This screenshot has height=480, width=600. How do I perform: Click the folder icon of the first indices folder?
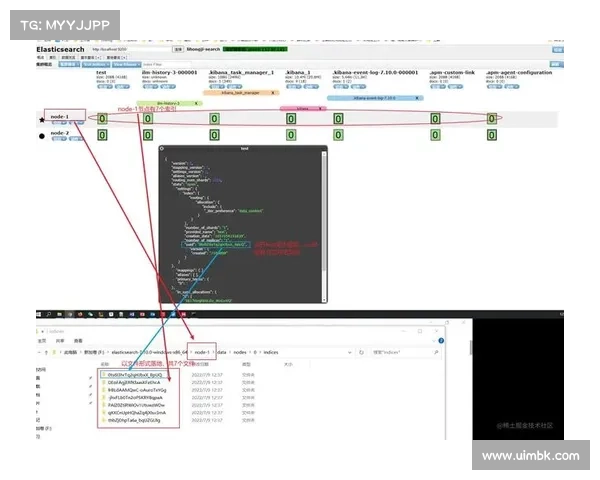[x=101, y=372]
